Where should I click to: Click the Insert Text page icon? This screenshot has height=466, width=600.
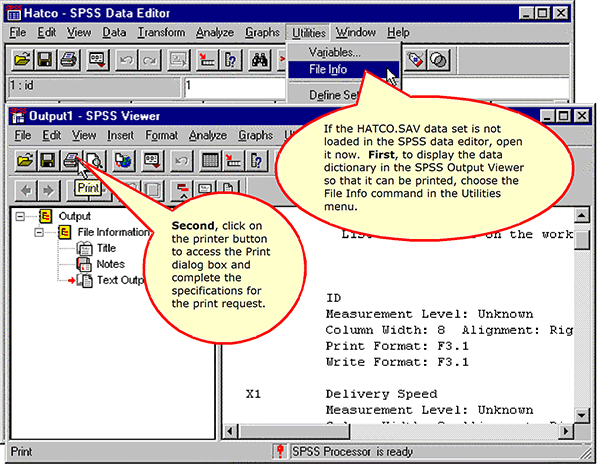pyautogui.click(x=228, y=190)
